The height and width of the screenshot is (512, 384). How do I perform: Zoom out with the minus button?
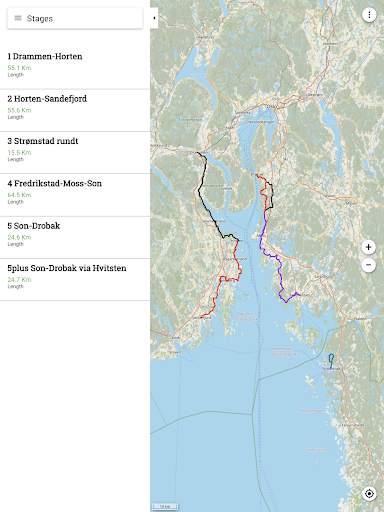pyautogui.click(x=368, y=265)
